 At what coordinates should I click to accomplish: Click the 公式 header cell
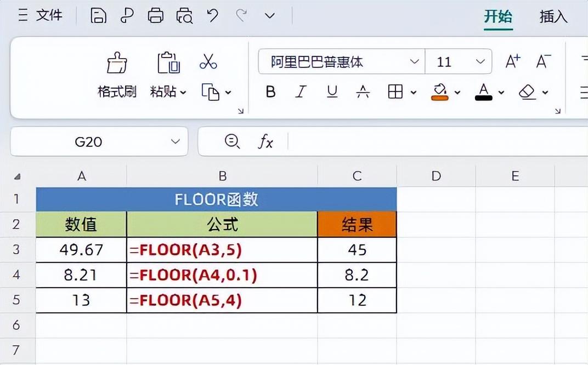pos(222,225)
